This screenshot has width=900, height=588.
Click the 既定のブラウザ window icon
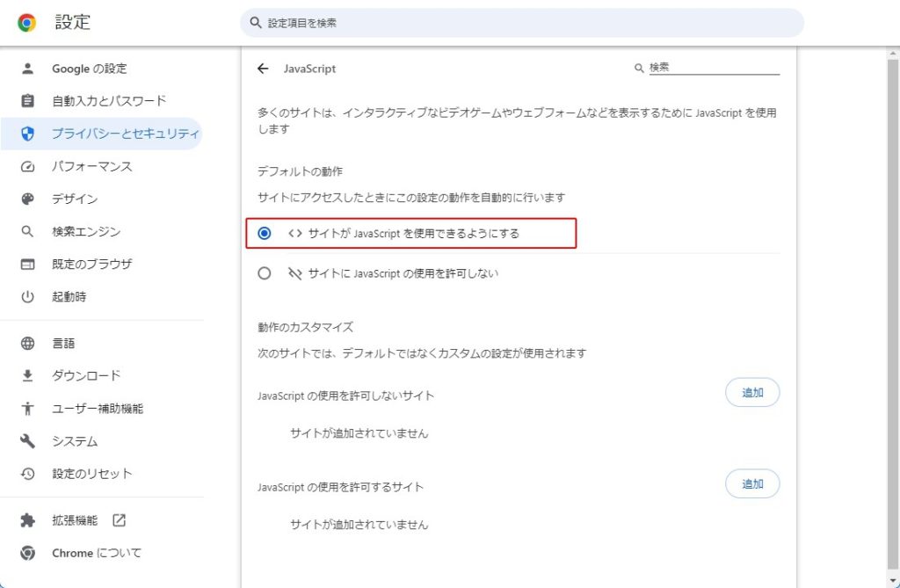pos(27,265)
